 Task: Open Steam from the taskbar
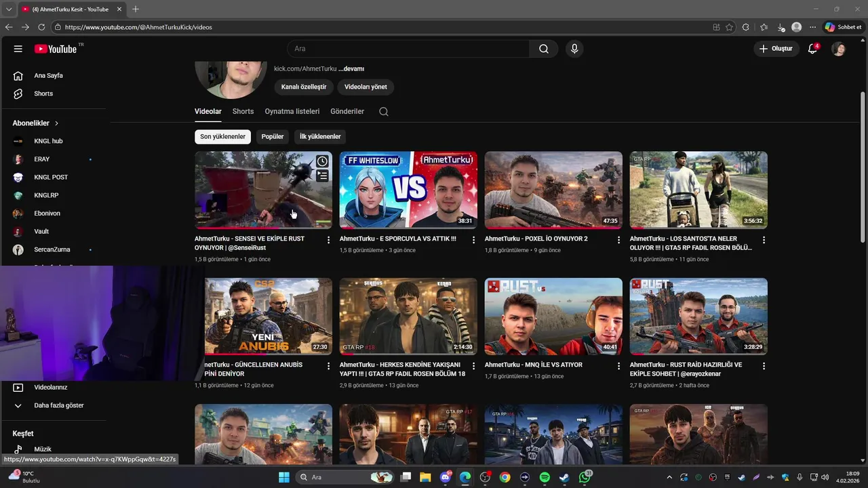click(x=564, y=477)
